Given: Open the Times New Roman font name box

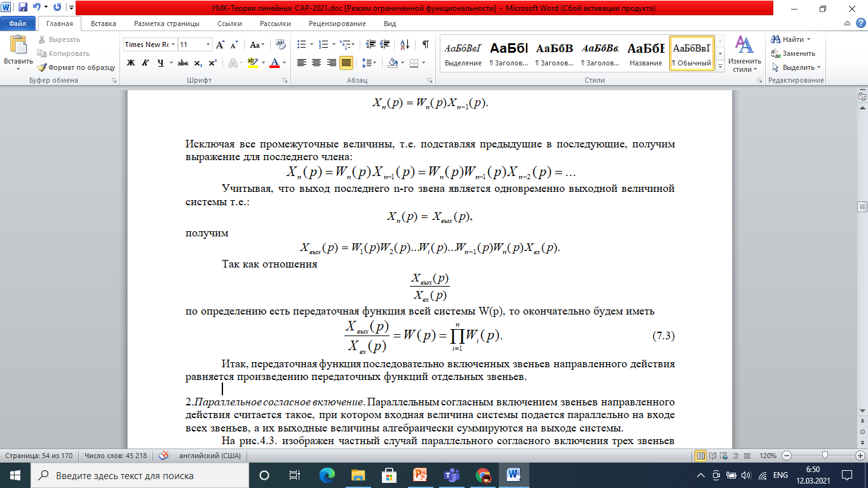Looking at the screenshot, I should (x=150, y=44).
